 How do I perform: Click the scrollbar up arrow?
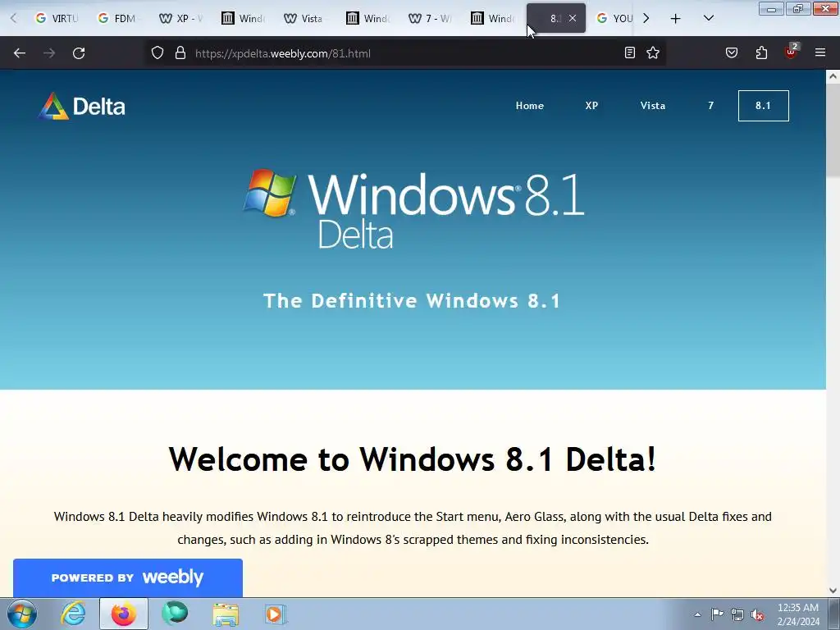pyautogui.click(x=833, y=76)
